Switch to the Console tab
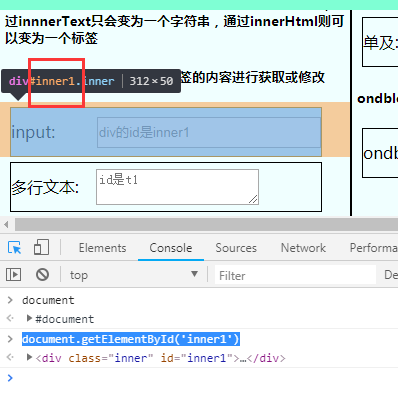Image resolution: width=398 pixels, height=404 pixels. [x=171, y=248]
